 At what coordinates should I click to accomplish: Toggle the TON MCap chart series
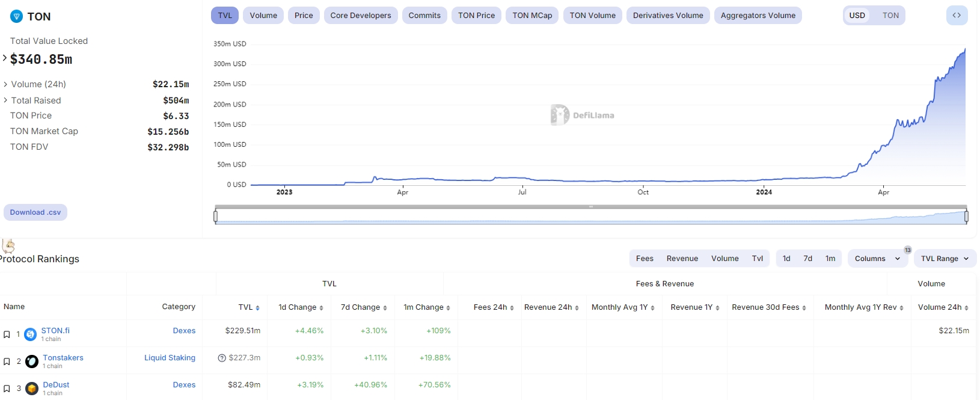(x=532, y=16)
